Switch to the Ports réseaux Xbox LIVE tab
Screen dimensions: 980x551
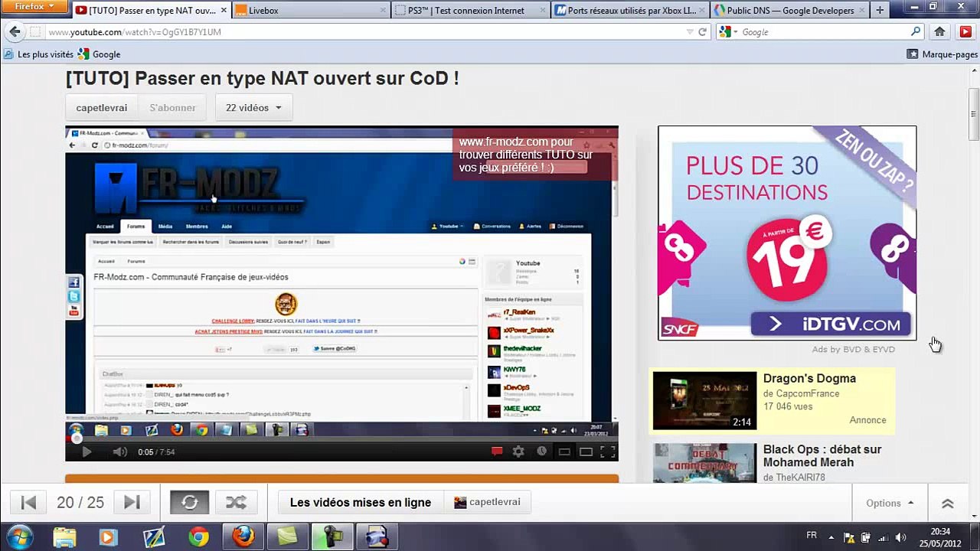coord(628,11)
